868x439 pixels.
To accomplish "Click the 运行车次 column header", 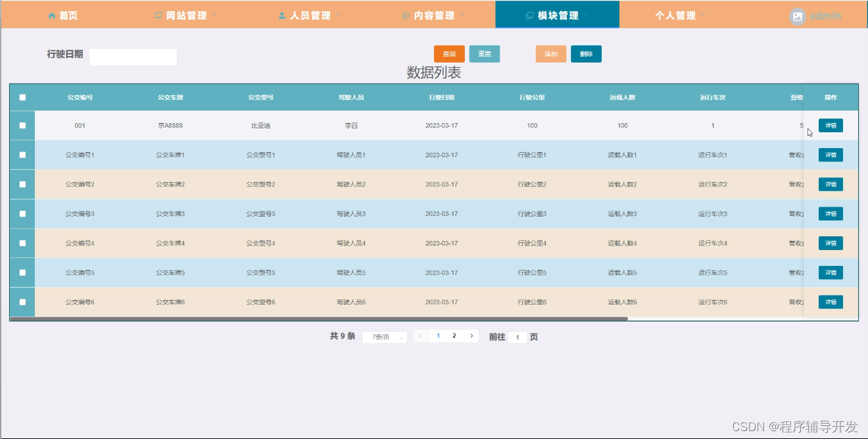I will (713, 97).
